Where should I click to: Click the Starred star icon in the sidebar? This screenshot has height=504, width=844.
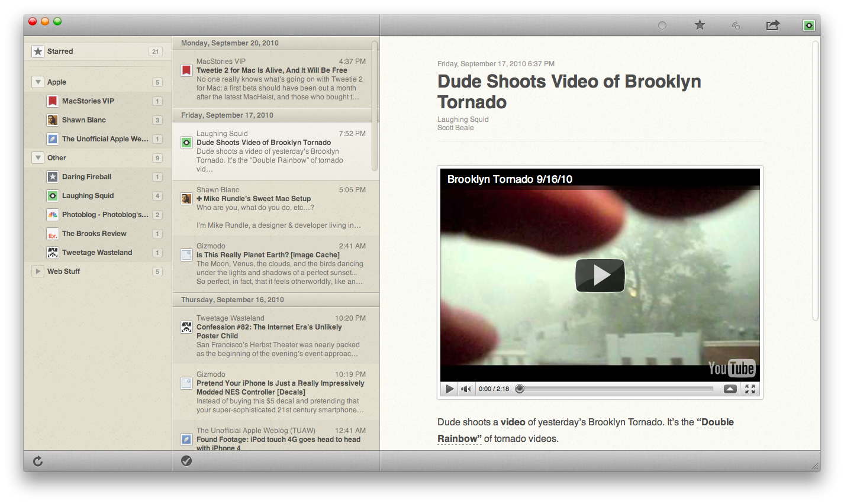coord(37,51)
